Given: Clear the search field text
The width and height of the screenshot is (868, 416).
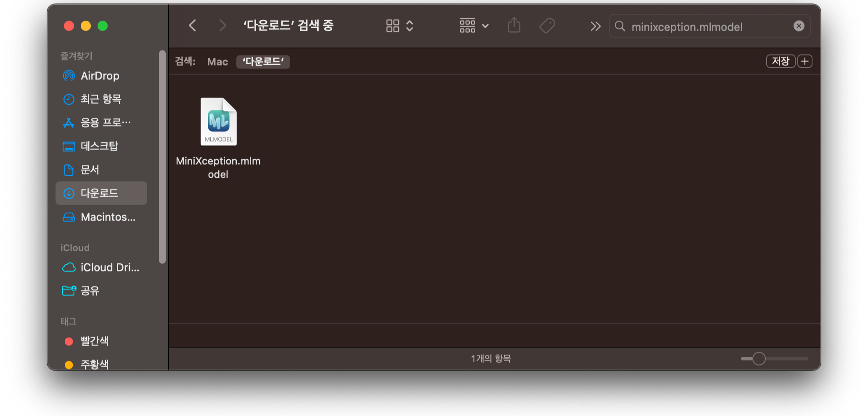Looking at the screenshot, I should [799, 26].
